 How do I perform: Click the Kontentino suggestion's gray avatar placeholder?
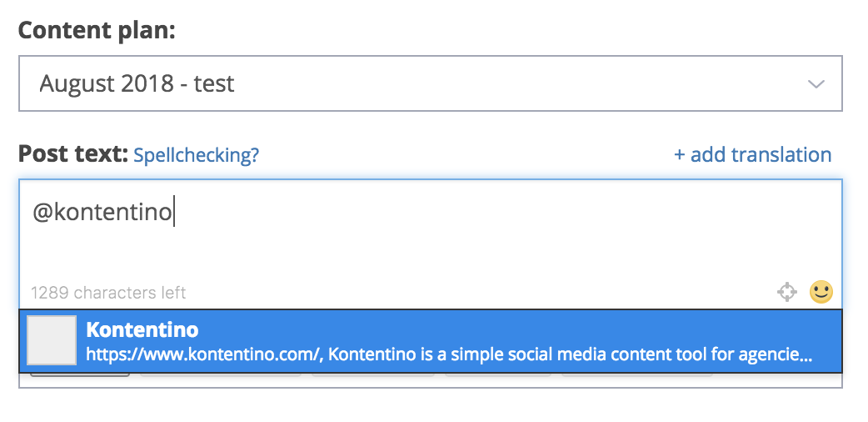pyautogui.click(x=52, y=340)
